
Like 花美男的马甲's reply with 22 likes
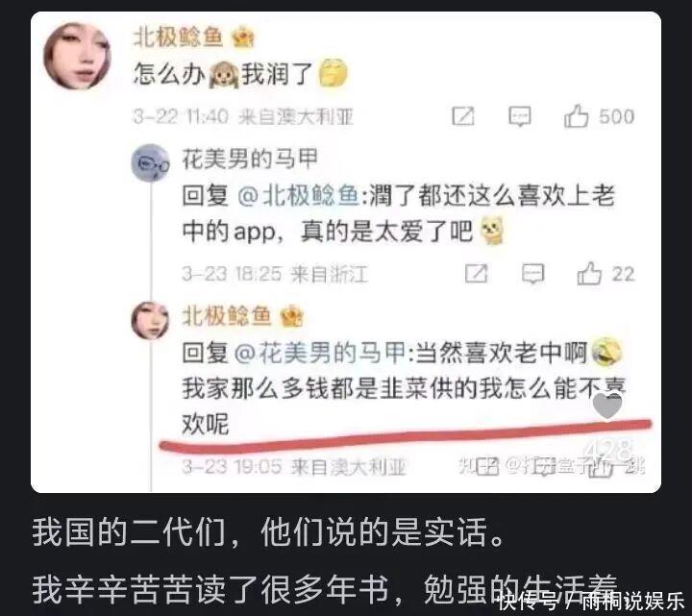click(589, 273)
